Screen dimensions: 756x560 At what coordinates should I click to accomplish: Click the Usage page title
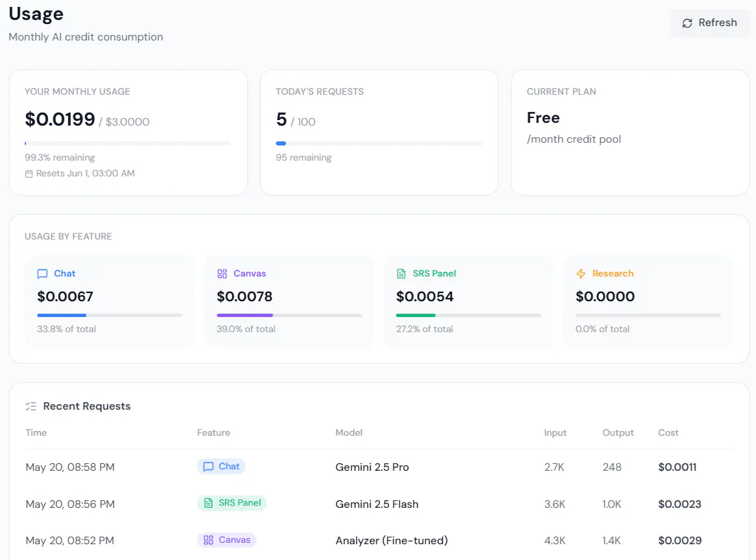pyautogui.click(x=36, y=14)
